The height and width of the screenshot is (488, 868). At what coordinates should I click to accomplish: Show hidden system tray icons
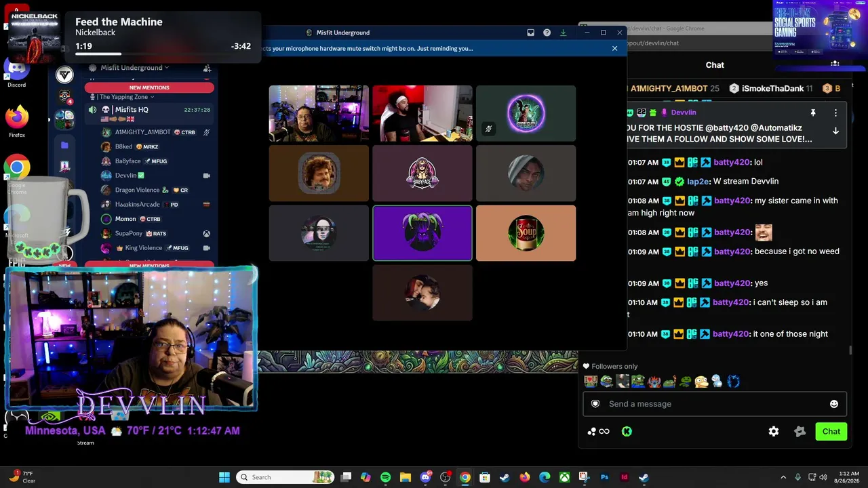point(783,477)
